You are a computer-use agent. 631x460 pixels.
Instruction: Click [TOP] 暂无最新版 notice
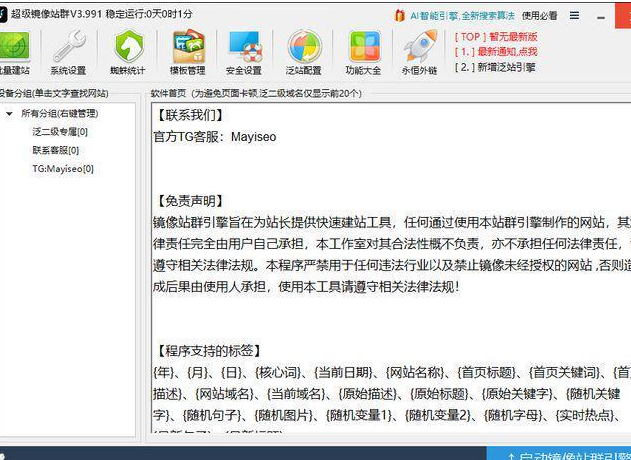pyautogui.click(x=496, y=37)
